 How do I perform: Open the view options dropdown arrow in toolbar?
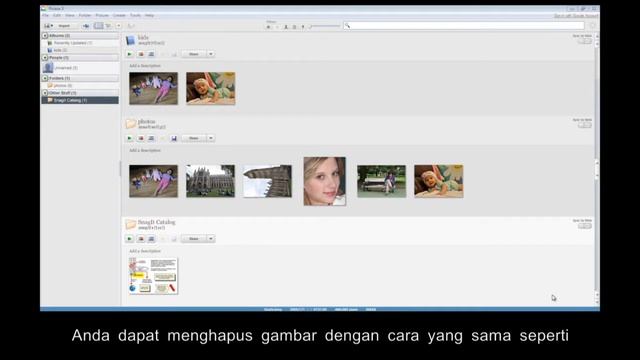tap(118, 26)
